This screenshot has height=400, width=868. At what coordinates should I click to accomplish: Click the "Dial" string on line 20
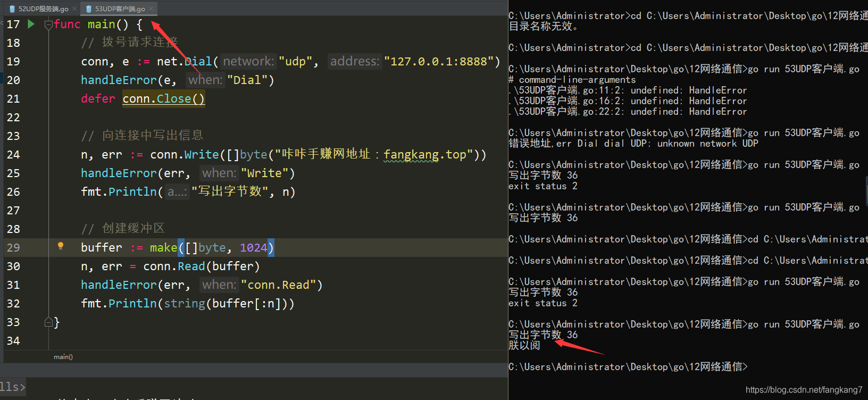coord(247,80)
